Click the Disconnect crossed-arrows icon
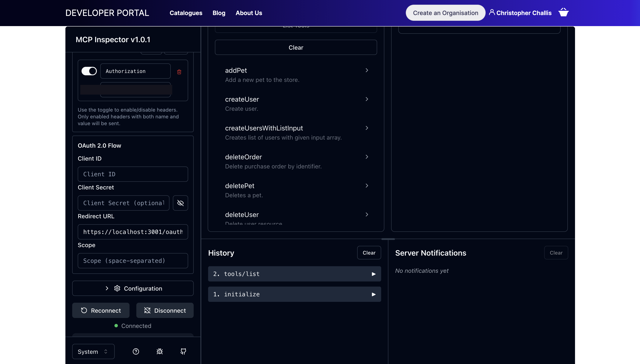Screen dimensions: 640x364 pyautogui.click(x=147, y=310)
